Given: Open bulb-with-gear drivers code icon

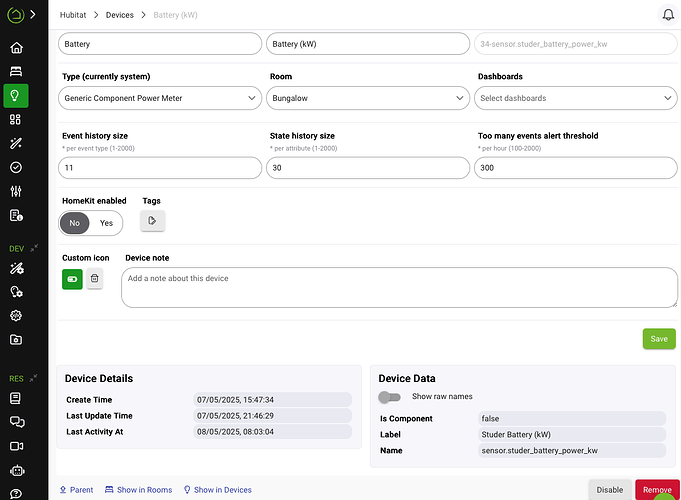Looking at the screenshot, I should tap(17, 292).
